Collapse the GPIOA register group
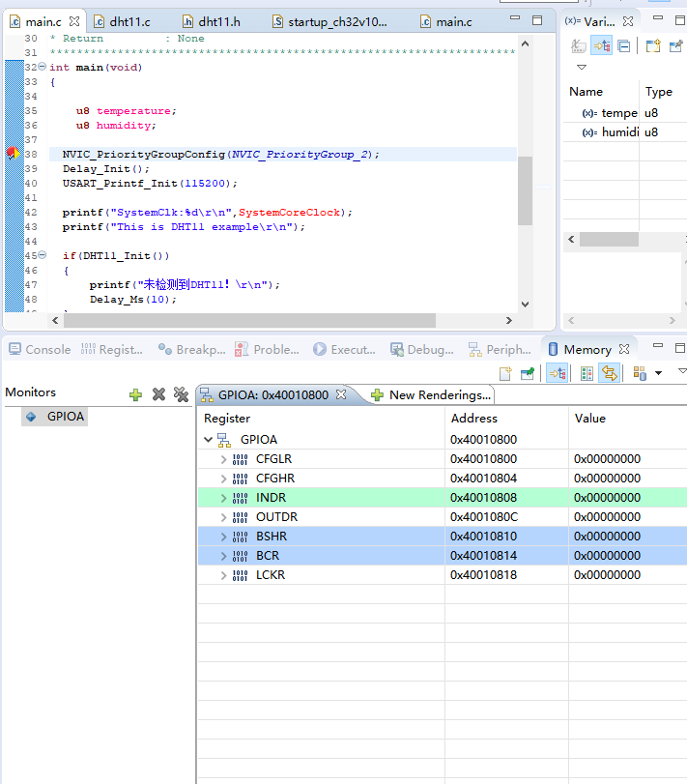The image size is (687, 784). 208,440
